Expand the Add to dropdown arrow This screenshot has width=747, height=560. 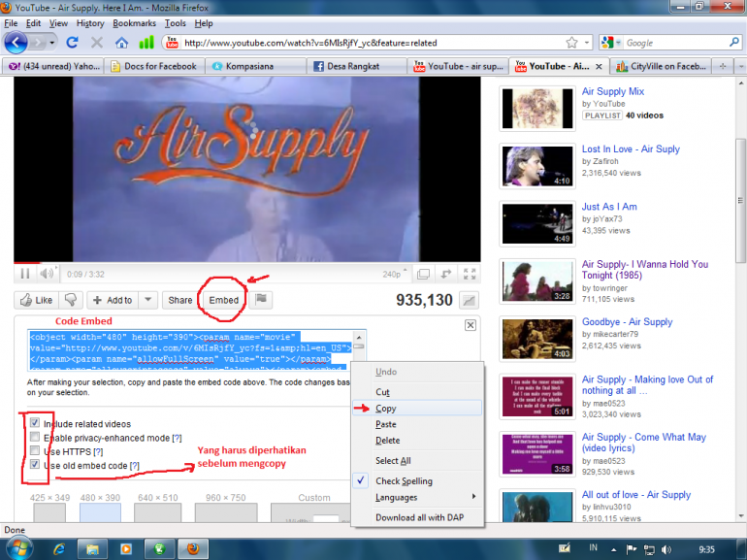pyautogui.click(x=148, y=300)
